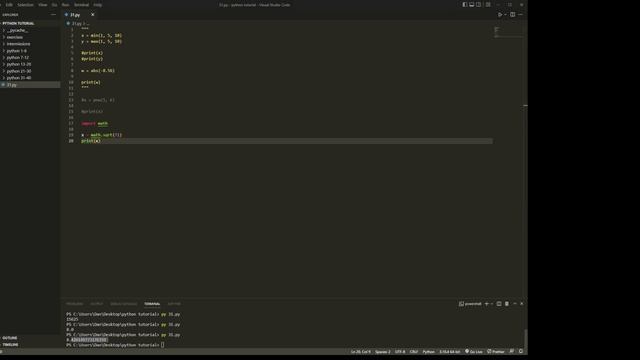Switch to the Problems panel tab
The image size is (640, 360).
[x=74, y=304]
